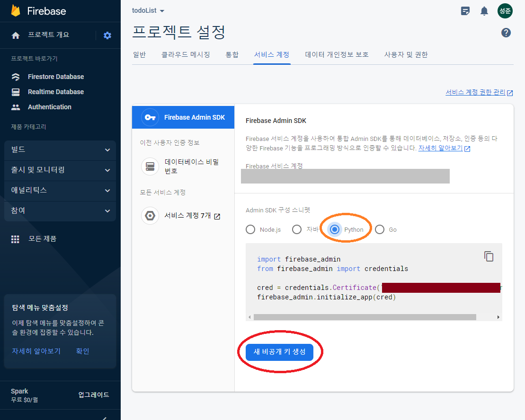This screenshot has width=525, height=420.
Task: Click the Firebase Admin SDK key icon
Action: pyautogui.click(x=150, y=117)
